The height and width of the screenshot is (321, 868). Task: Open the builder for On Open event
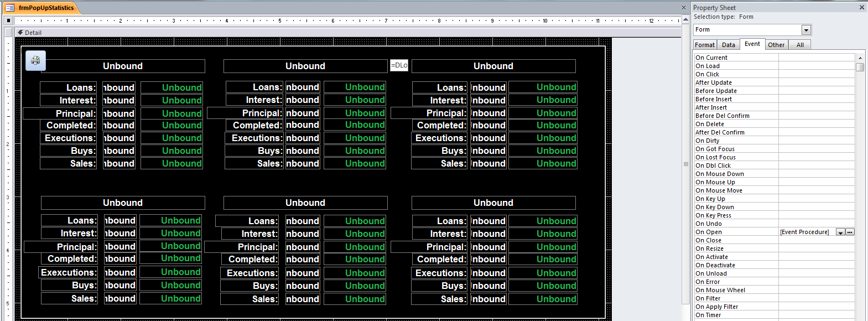tap(850, 232)
